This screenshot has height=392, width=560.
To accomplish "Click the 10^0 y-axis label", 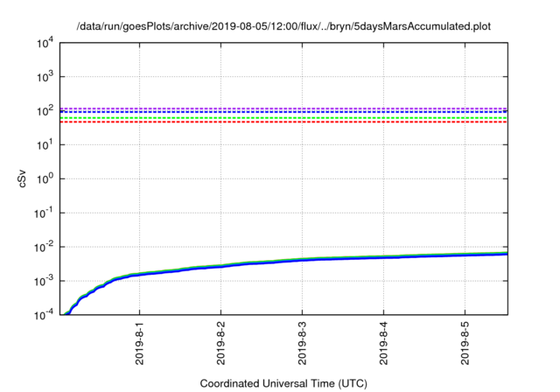I will (45, 178).
